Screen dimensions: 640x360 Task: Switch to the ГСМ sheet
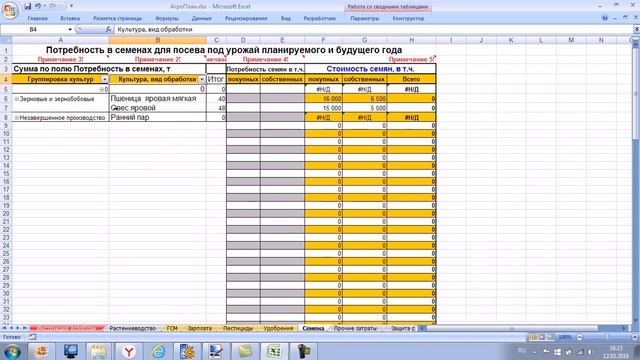tap(172, 328)
